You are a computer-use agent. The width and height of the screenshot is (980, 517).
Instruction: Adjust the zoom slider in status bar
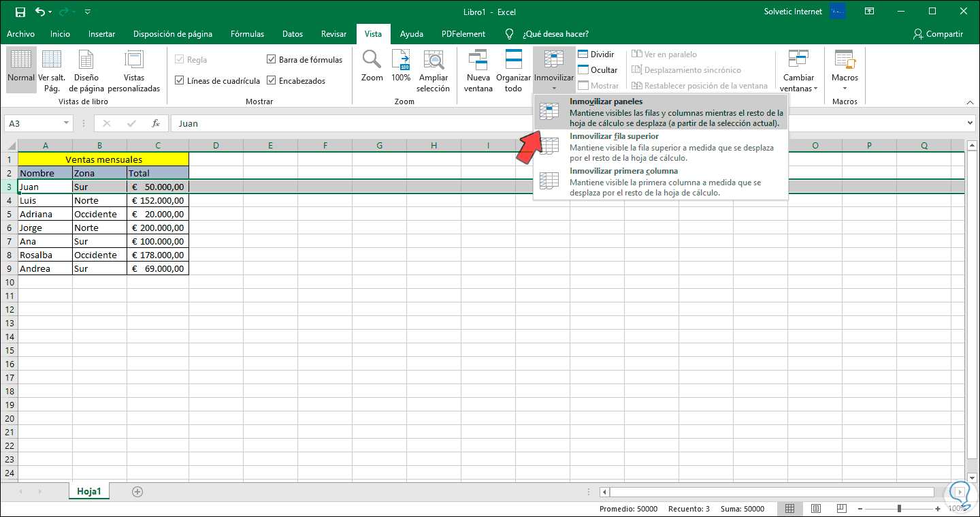899,509
